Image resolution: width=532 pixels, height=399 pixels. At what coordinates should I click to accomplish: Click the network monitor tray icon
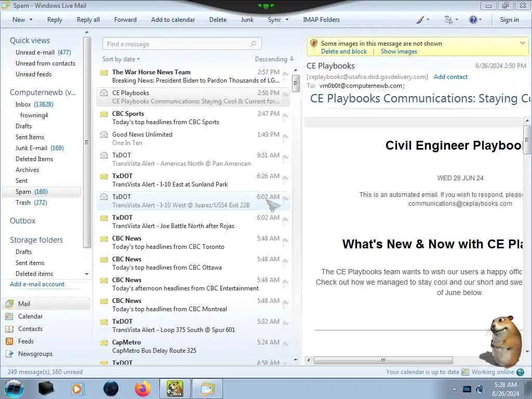click(467, 389)
